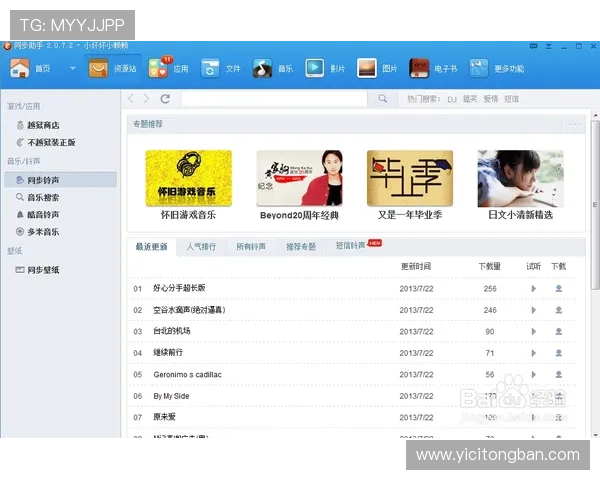Expand the dropdown arrow beside 首页
600x480 pixels.
point(72,69)
